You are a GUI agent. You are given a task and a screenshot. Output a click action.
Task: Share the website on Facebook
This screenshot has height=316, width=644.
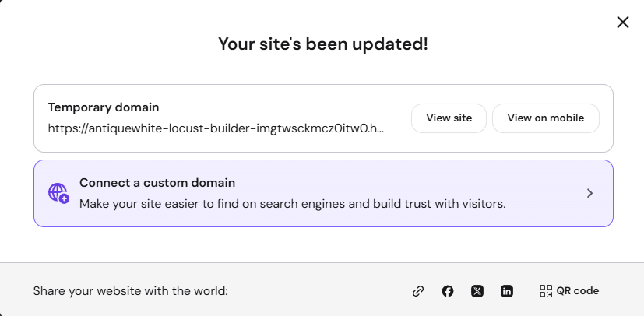(x=448, y=291)
